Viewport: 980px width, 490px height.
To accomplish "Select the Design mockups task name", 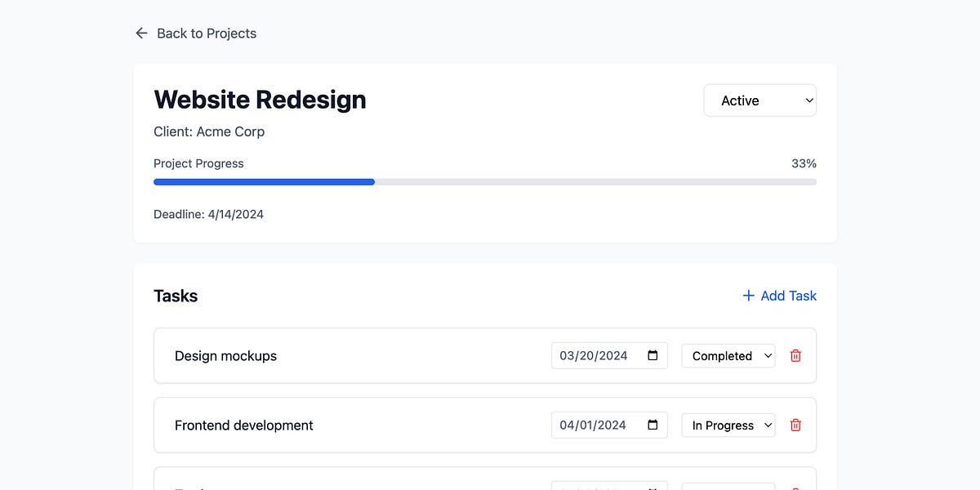I will [225, 355].
